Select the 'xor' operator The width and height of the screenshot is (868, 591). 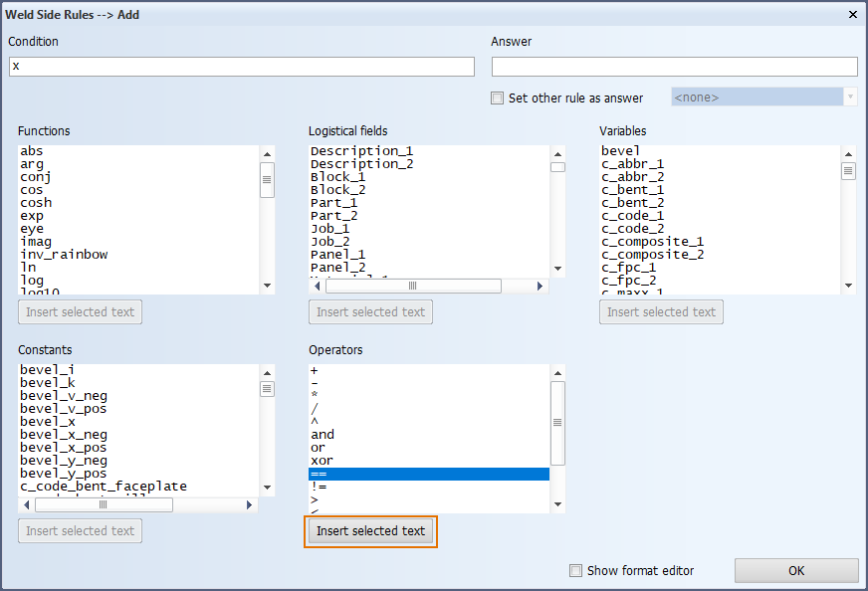click(322, 461)
